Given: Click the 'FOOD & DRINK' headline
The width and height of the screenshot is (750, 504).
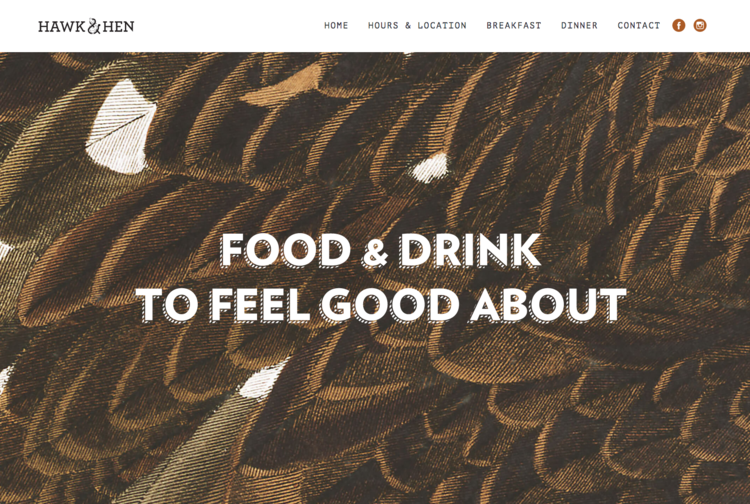Looking at the screenshot, I should pos(381,251).
